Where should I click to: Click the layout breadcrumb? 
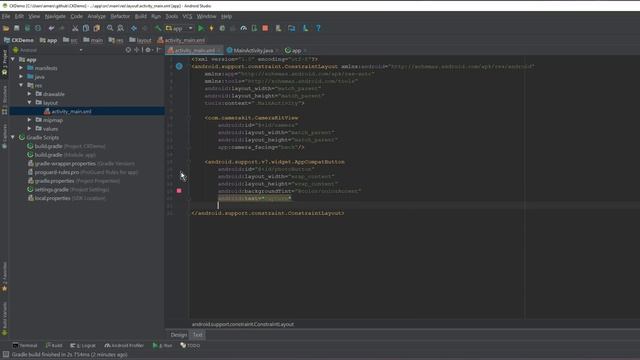pyautogui.click(x=140, y=40)
